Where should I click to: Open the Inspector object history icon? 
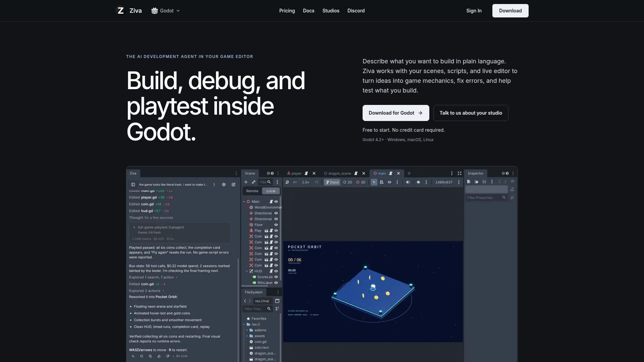click(x=512, y=182)
